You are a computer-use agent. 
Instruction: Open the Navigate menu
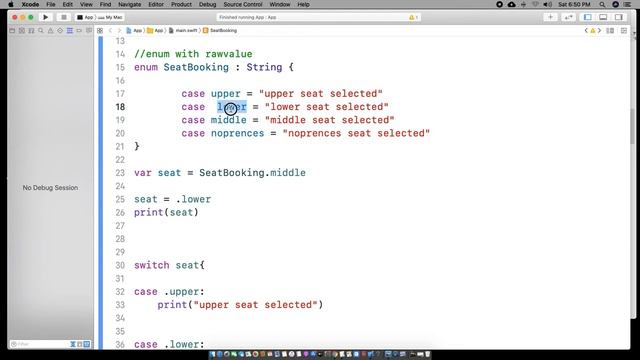(x=129, y=4)
